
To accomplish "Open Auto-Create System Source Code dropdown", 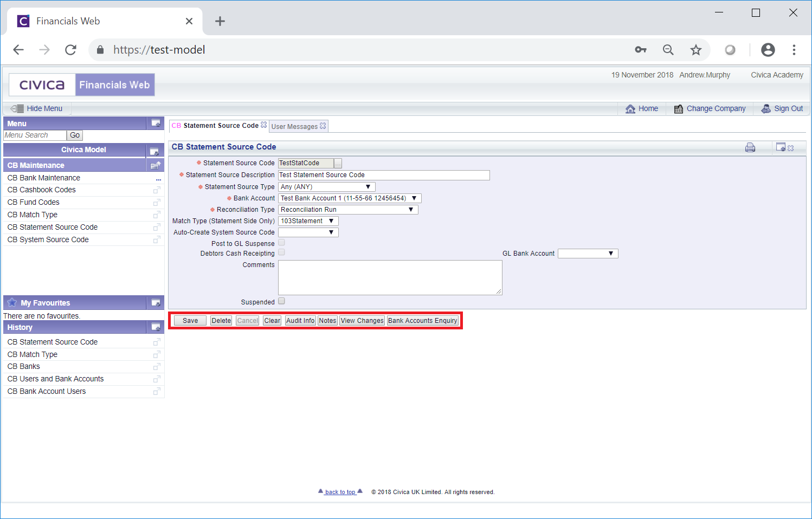I will [x=308, y=232].
